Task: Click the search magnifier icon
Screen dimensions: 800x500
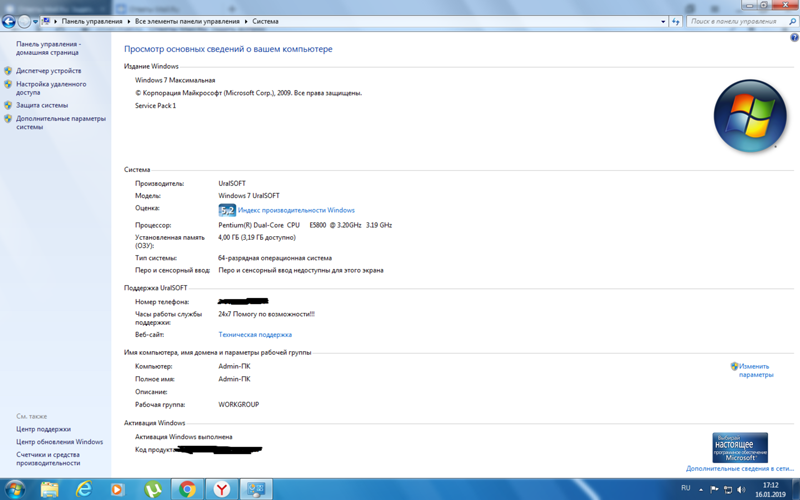Action: [x=792, y=21]
